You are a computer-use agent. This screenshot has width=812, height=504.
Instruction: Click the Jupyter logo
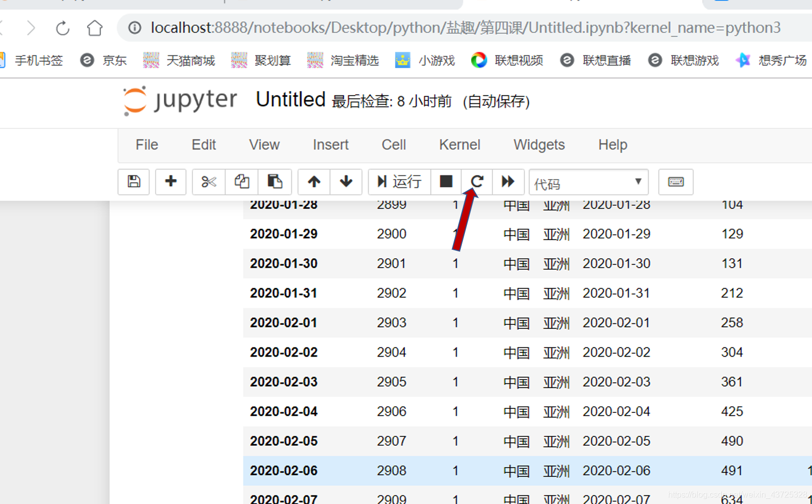pos(180,100)
